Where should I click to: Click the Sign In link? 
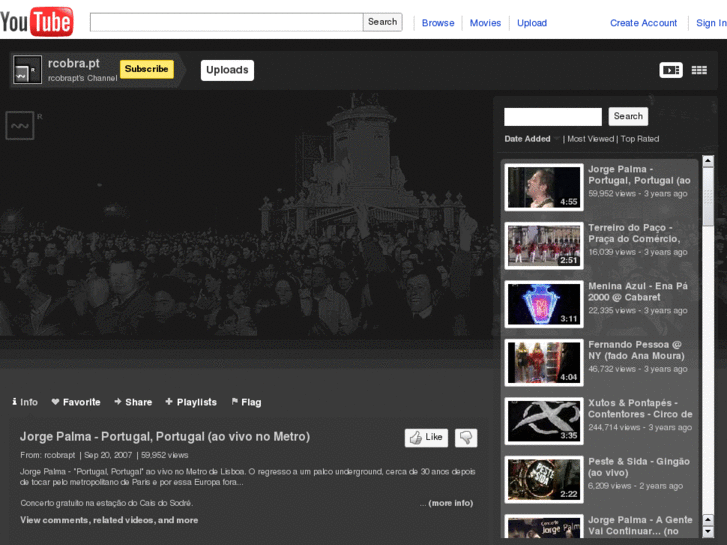(x=711, y=23)
